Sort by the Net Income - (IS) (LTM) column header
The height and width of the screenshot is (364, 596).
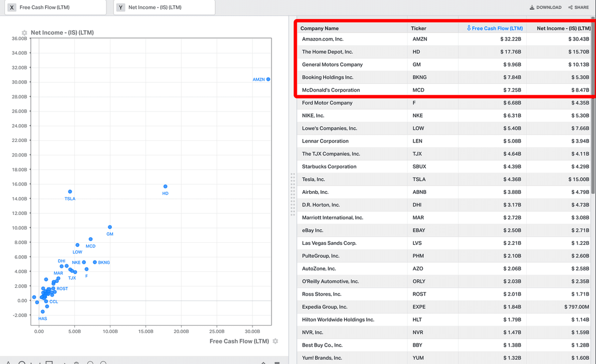563,29
